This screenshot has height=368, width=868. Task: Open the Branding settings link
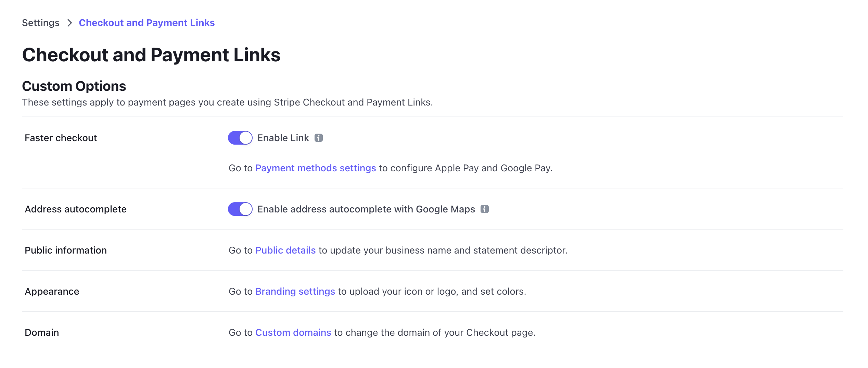tap(295, 292)
